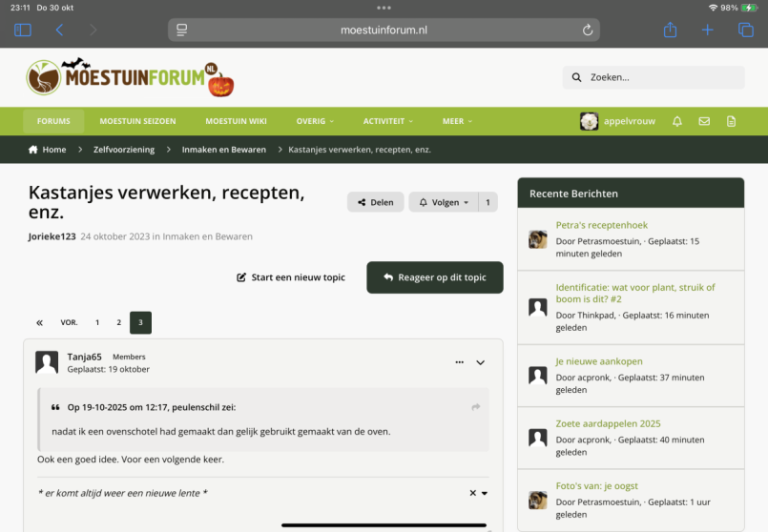
Task: Reload the page with the refresh icon
Action: [x=588, y=30]
